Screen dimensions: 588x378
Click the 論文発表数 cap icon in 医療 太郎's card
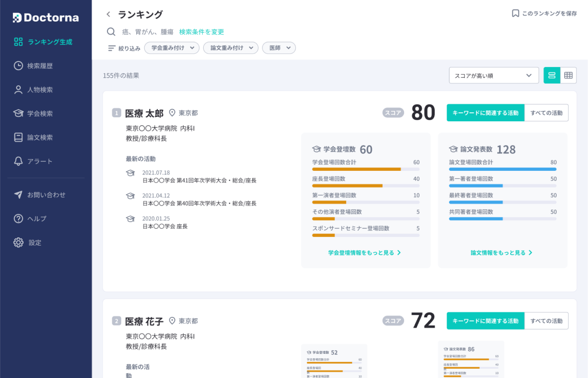pos(453,149)
